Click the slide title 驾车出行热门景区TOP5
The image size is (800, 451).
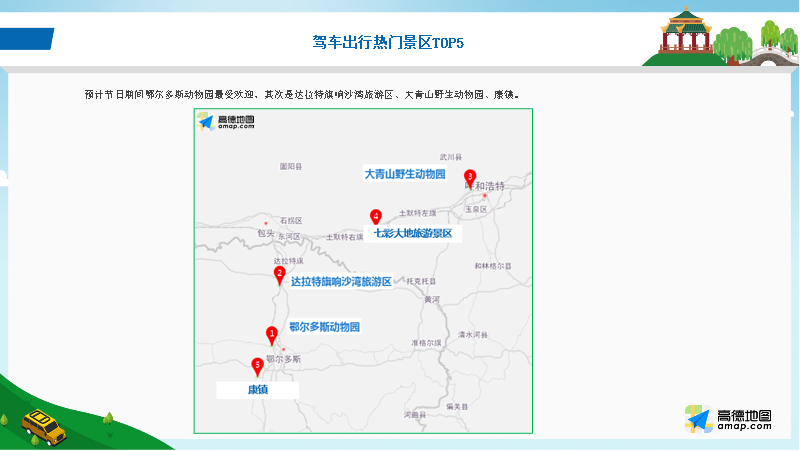pyautogui.click(x=388, y=42)
